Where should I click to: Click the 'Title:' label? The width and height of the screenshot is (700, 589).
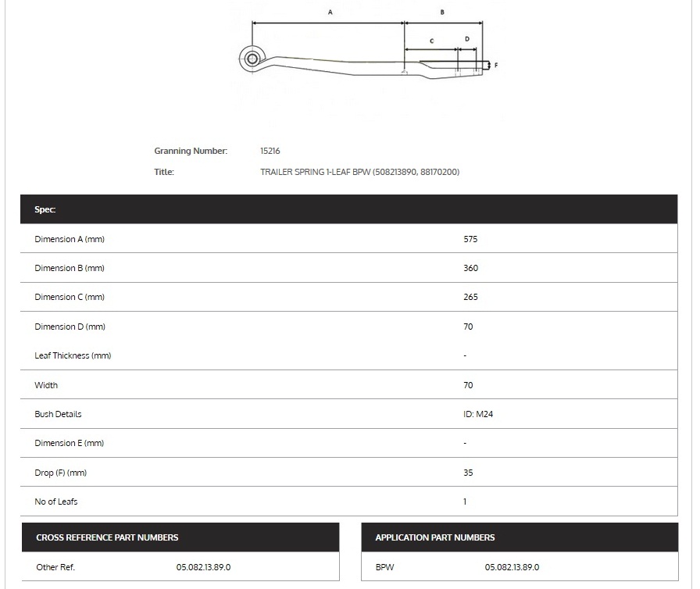164,172
